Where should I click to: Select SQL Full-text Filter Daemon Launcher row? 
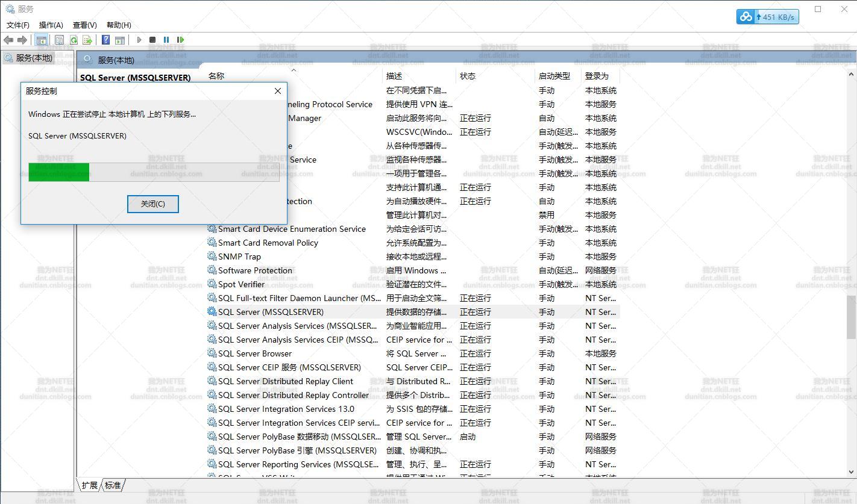[413, 298]
